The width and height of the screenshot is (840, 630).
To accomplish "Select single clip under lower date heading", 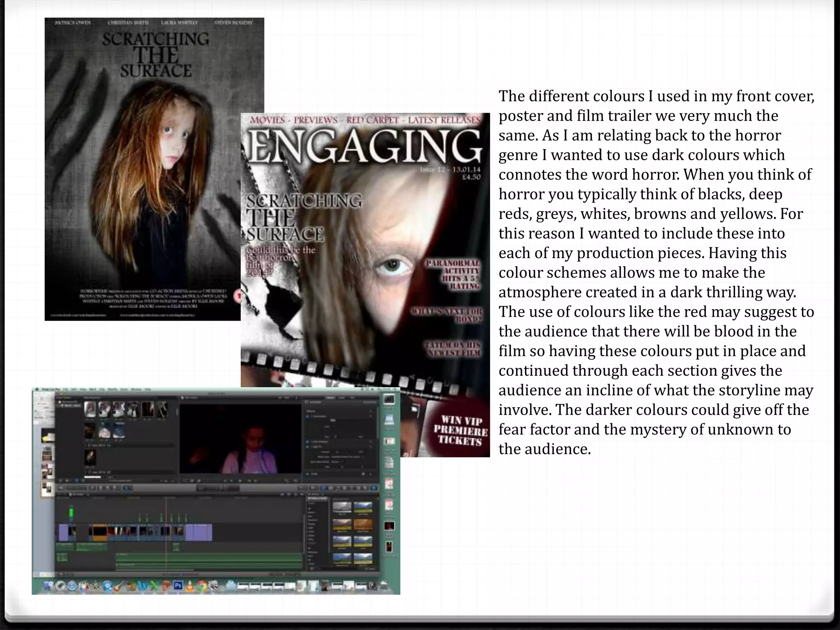I will (x=89, y=458).
